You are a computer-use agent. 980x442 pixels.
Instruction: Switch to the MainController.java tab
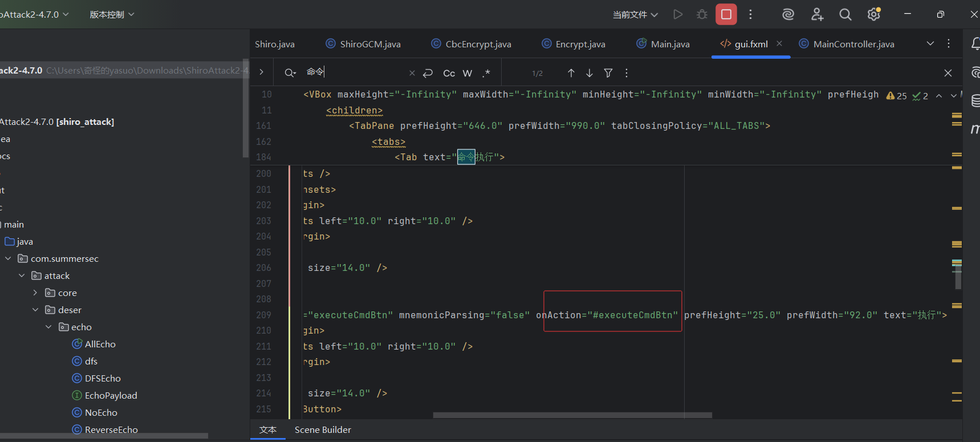(853, 44)
